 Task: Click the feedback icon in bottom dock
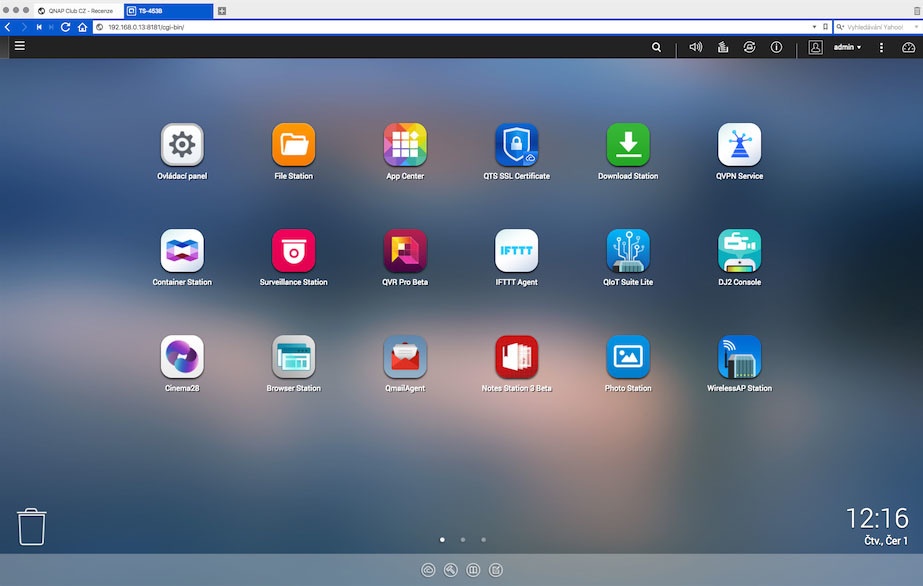(496, 570)
